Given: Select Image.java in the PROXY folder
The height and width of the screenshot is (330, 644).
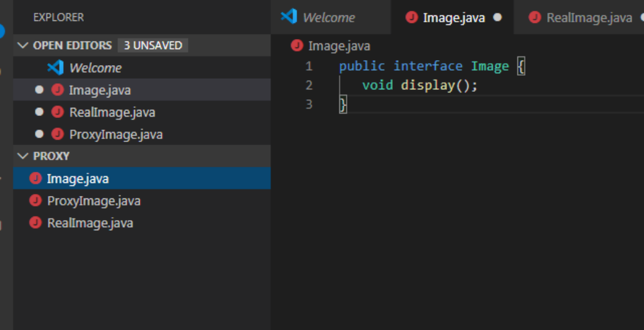Looking at the screenshot, I should click(78, 179).
